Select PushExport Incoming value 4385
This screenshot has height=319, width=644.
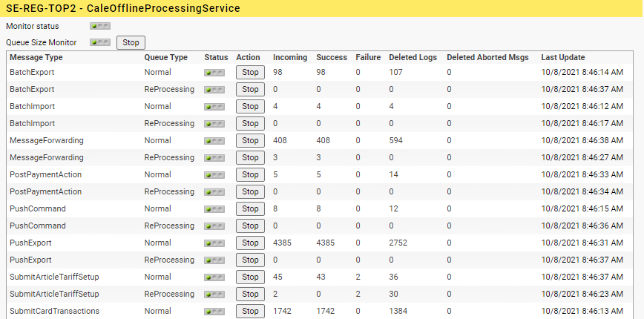[282, 243]
